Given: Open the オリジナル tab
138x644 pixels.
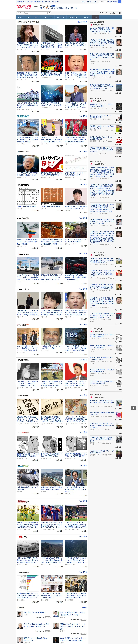Looking at the screenshot, I should [60, 17].
